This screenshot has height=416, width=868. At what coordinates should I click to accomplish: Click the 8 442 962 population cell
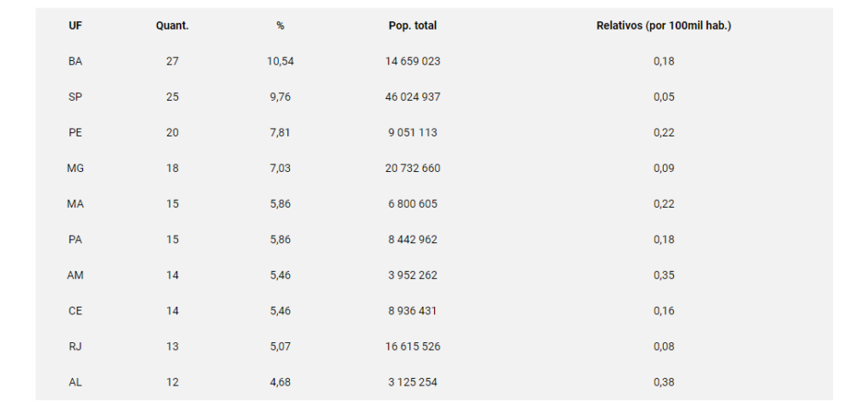pos(413,240)
